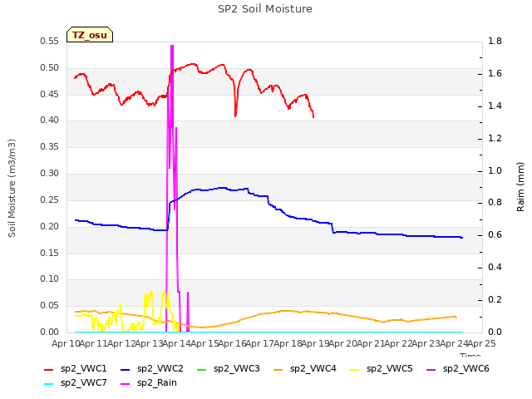
Task: Toggle sp2_VWC6 legend entry
Action: (x=458, y=369)
